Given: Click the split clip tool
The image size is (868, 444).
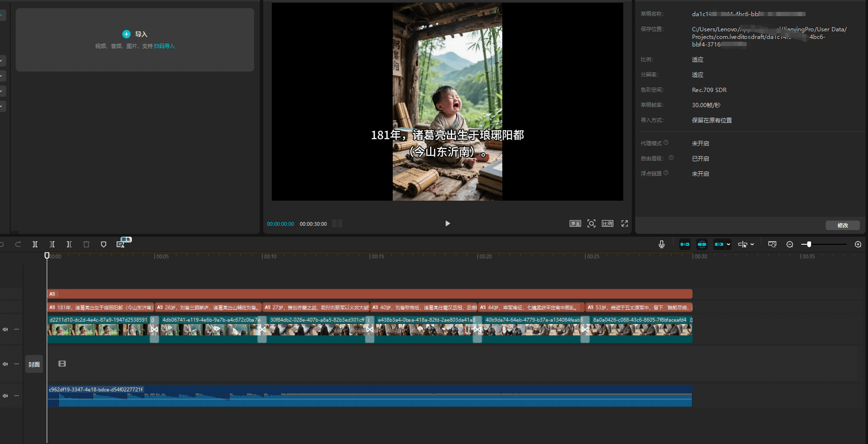Looking at the screenshot, I should coord(35,244).
